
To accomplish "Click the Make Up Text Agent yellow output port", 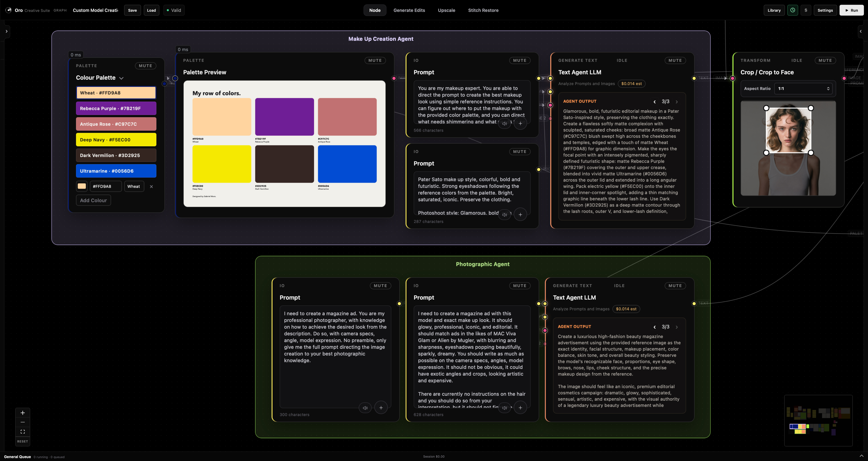I will tap(694, 78).
